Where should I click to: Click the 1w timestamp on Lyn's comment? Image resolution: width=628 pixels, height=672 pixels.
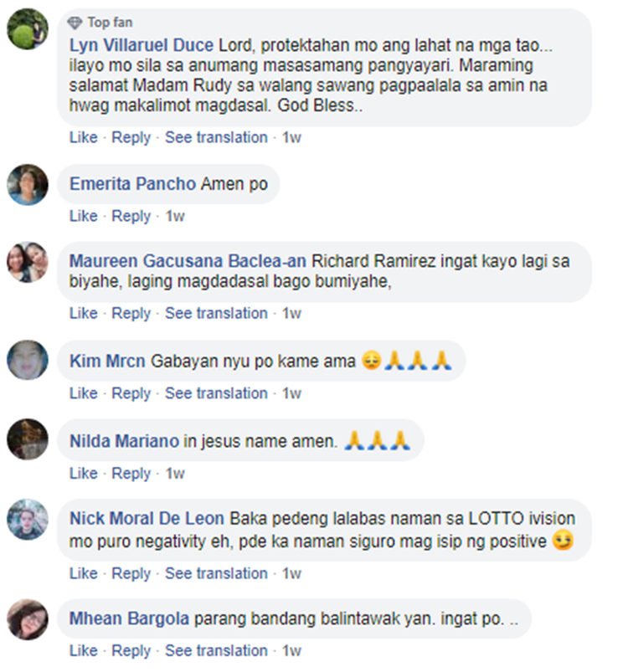pyautogui.click(x=292, y=137)
